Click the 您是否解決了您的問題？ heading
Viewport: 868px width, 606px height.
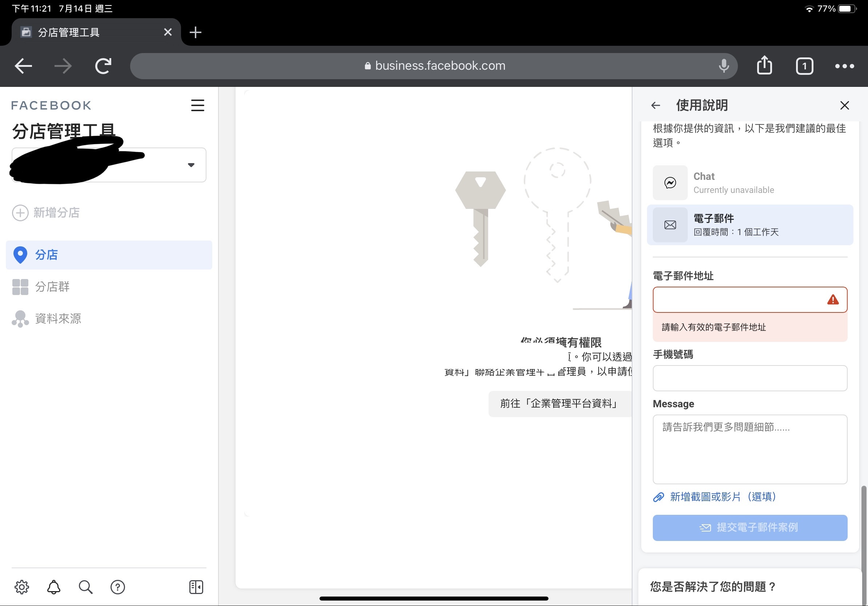(x=713, y=587)
